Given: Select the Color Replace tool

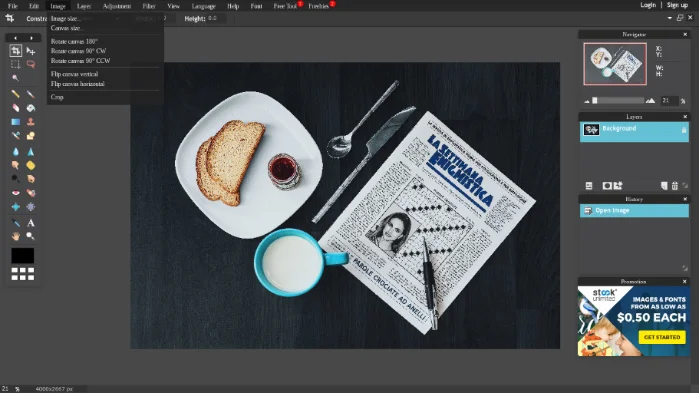Looking at the screenshot, I should [16, 135].
